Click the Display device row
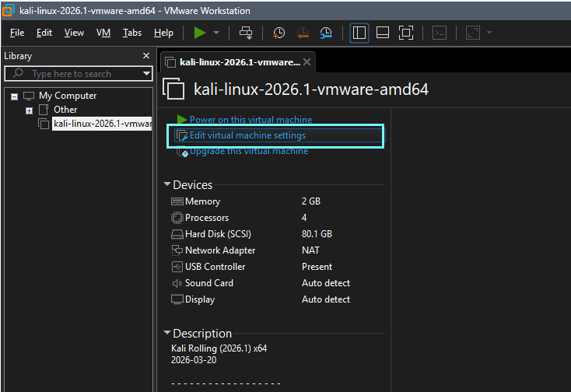This screenshot has width=571, height=392. (277, 299)
